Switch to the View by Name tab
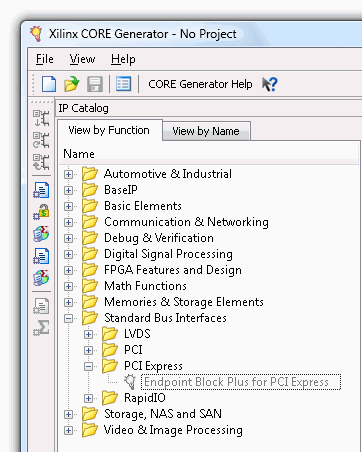362x452 pixels. (x=206, y=131)
